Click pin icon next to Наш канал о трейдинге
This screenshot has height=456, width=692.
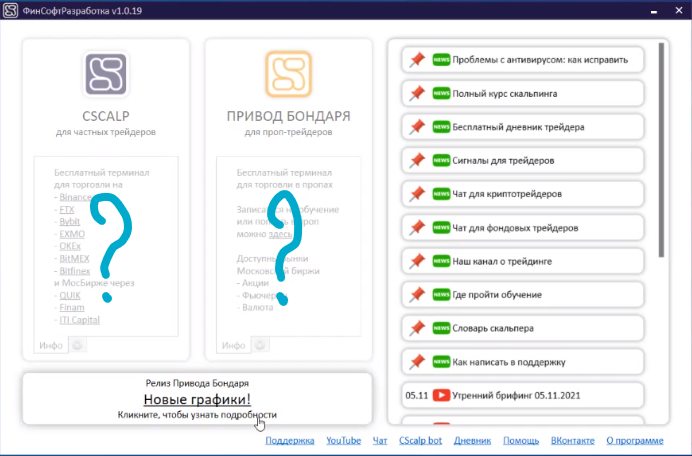click(x=417, y=261)
